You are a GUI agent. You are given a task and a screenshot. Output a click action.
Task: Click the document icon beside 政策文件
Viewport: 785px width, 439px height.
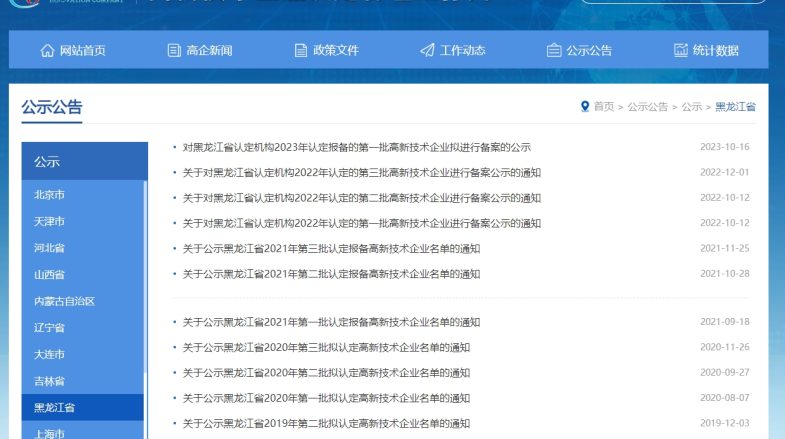pos(301,51)
